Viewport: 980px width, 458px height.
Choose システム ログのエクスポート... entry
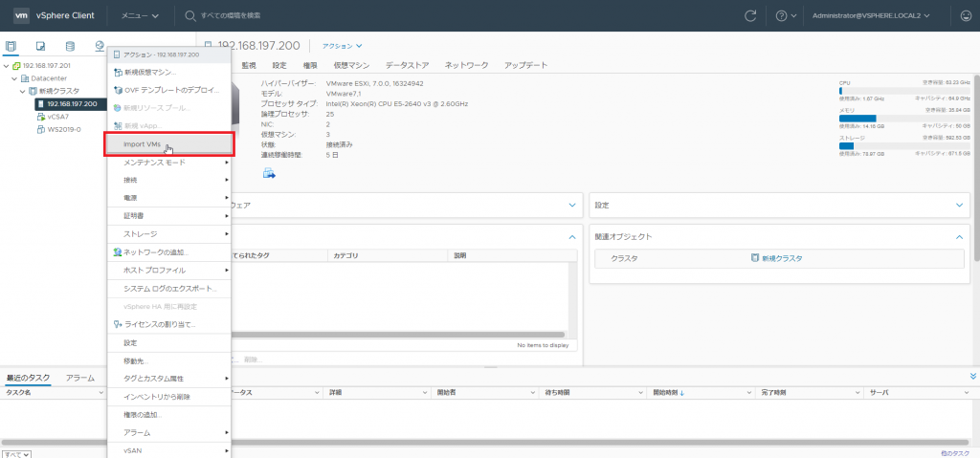[169, 289]
